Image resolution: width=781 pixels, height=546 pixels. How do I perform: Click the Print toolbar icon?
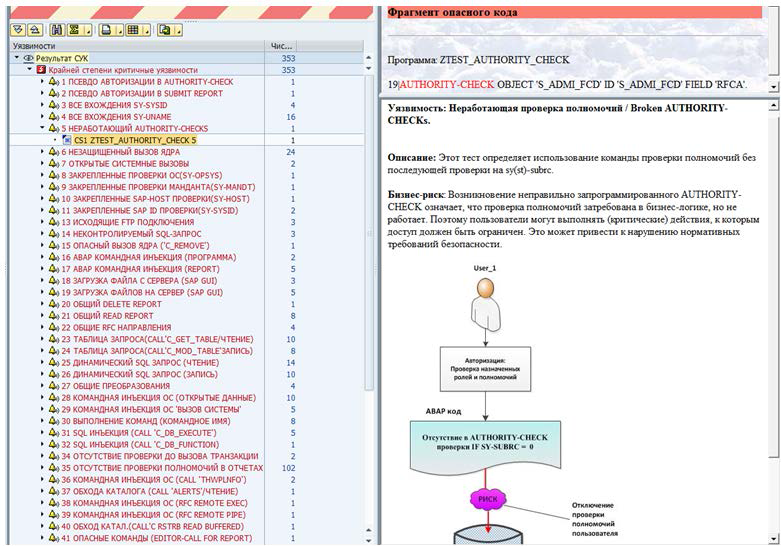tap(106, 30)
